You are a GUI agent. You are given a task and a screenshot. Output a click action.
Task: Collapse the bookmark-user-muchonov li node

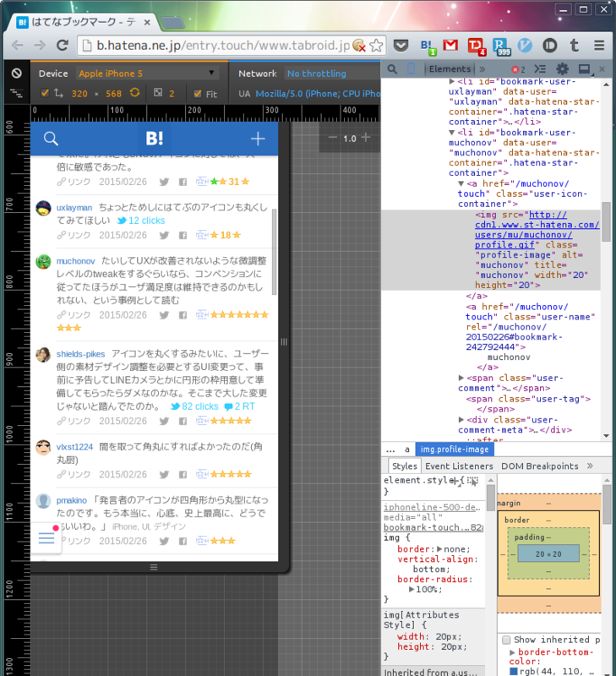coord(451,133)
